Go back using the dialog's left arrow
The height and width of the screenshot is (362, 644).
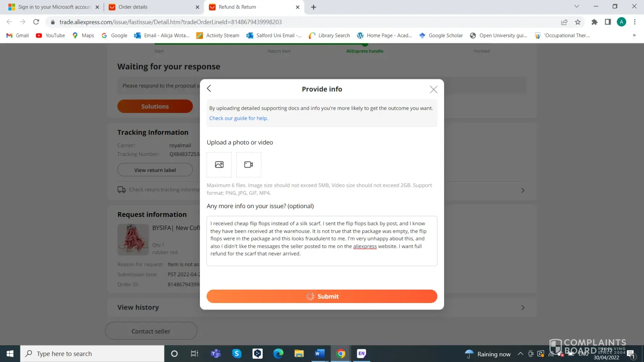[209, 89]
